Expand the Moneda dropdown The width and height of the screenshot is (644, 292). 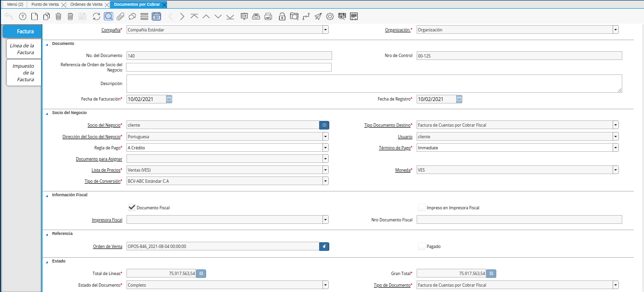pyautogui.click(x=616, y=170)
